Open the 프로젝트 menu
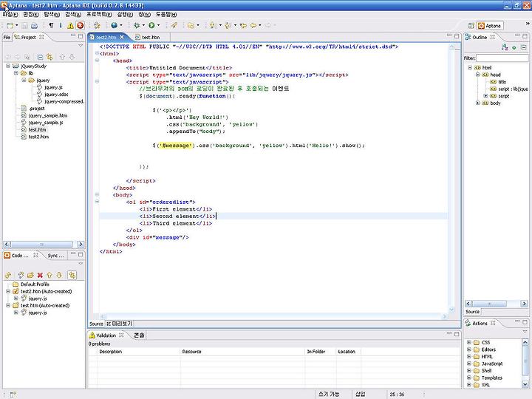Viewport: 532px width, 399px height. coord(99,15)
